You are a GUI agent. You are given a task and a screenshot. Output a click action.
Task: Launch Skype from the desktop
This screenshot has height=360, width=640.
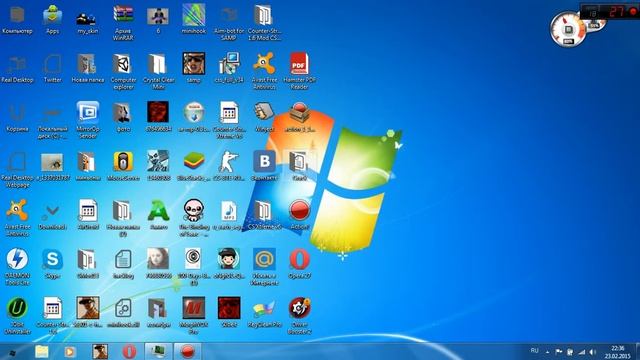pyautogui.click(x=52, y=265)
